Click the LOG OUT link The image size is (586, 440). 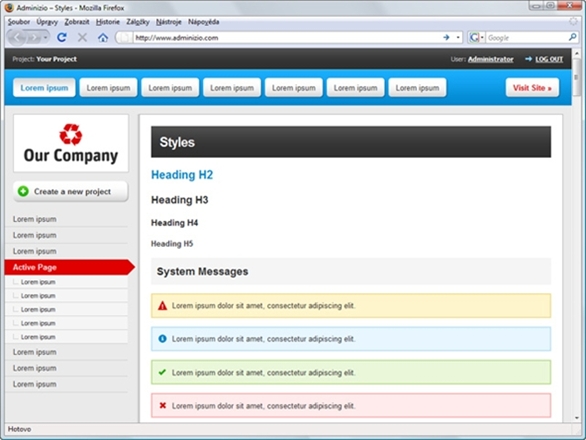[549, 59]
